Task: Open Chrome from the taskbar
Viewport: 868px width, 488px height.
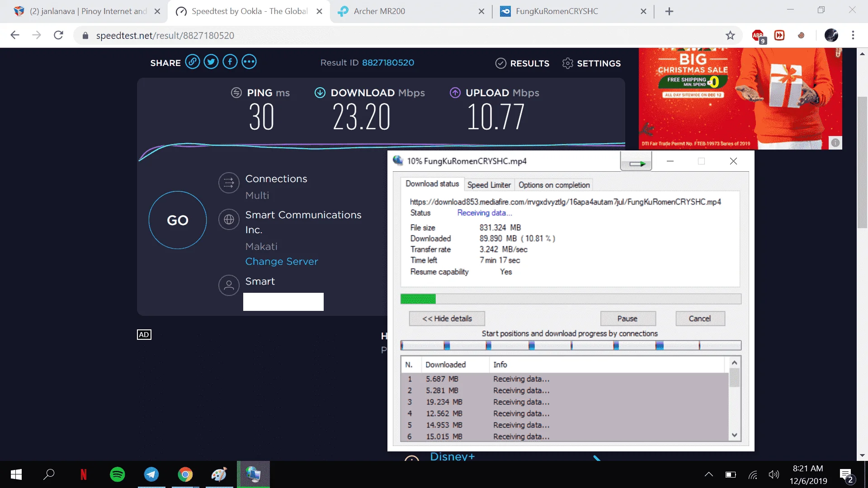Action: pyautogui.click(x=185, y=474)
